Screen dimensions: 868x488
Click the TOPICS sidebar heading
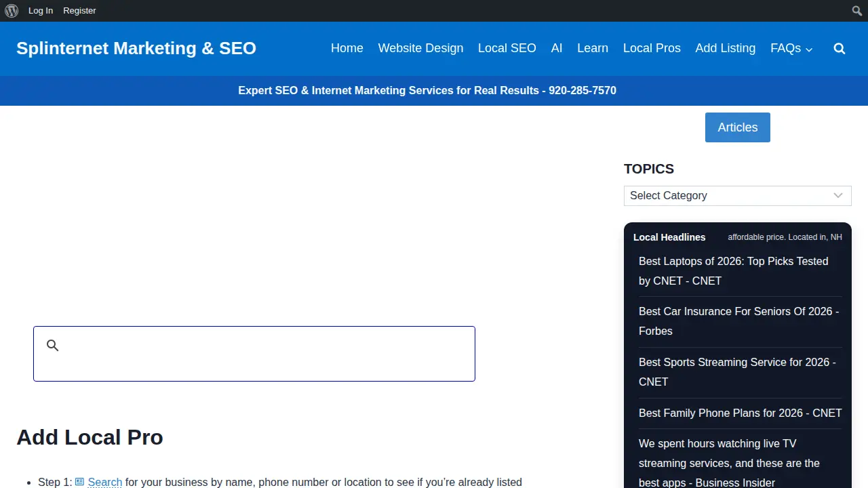coord(649,169)
